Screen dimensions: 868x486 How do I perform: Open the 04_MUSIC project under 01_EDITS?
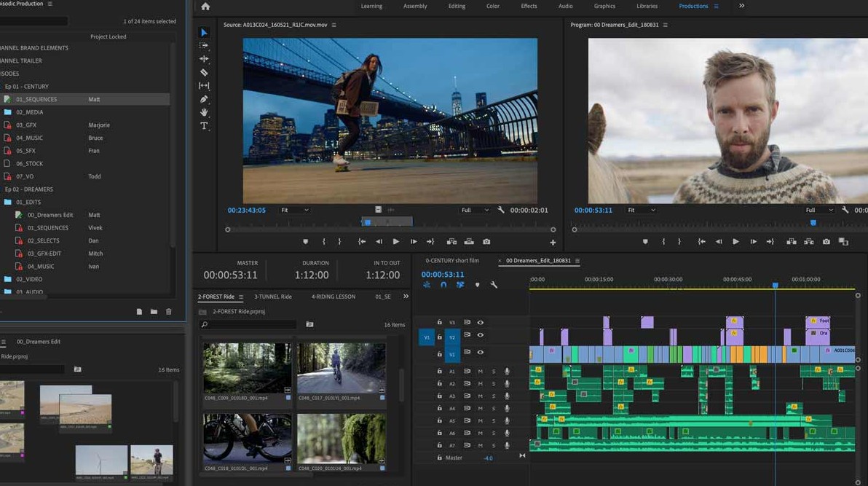pyautogui.click(x=41, y=266)
